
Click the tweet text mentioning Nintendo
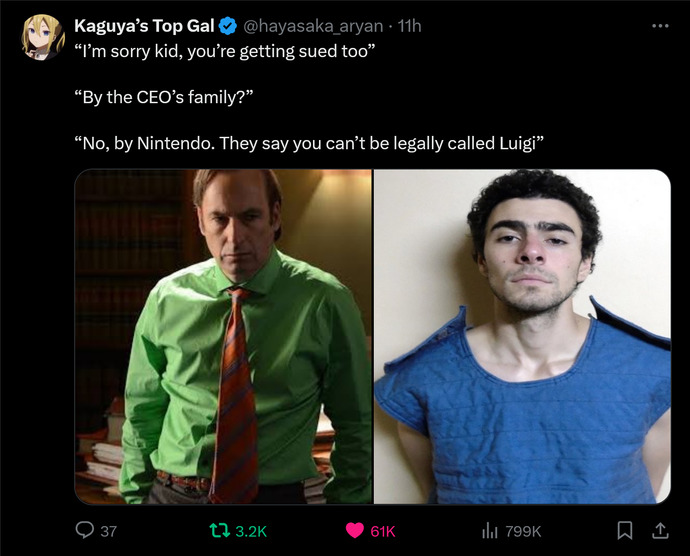(x=309, y=144)
